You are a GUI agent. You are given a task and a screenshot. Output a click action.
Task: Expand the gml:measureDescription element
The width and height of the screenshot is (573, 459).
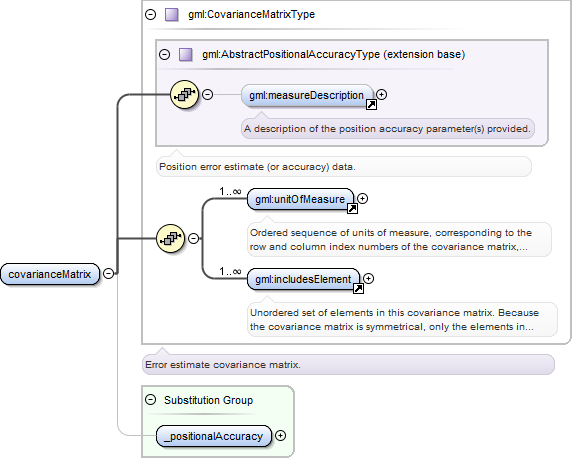click(x=382, y=95)
